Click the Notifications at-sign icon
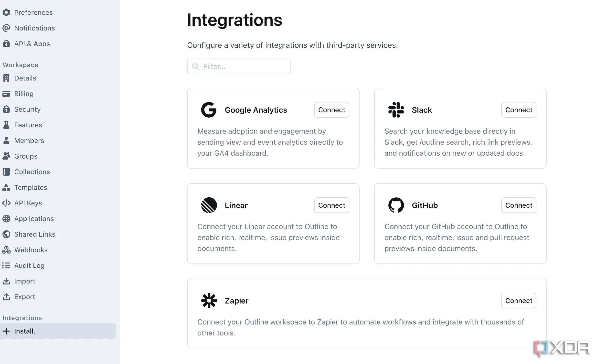The height and width of the screenshot is (364, 596). click(x=6, y=28)
